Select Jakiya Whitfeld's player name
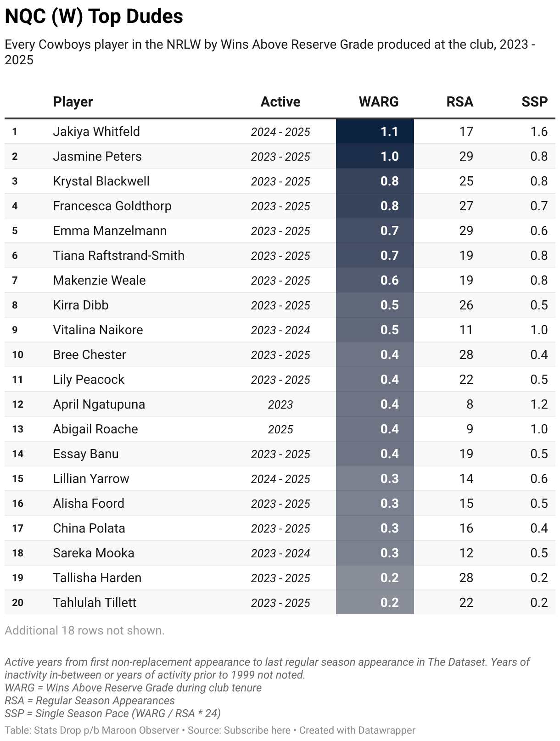 (x=96, y=132)
